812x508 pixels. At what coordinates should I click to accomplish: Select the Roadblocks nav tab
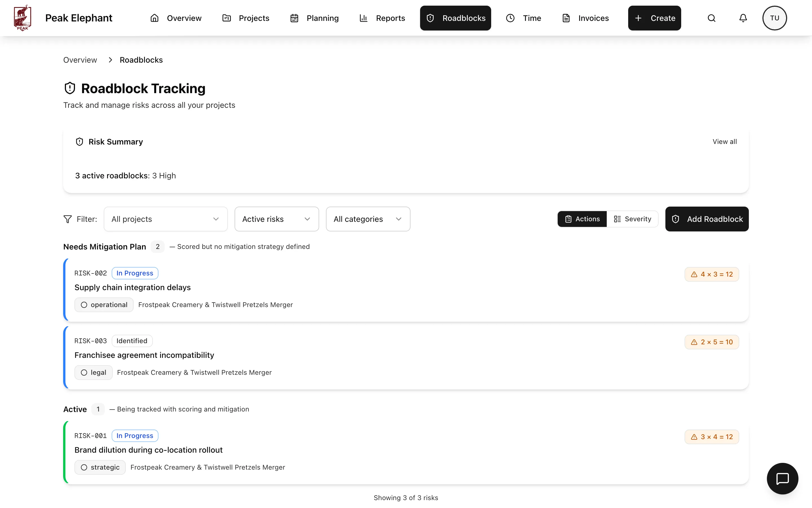[x=455, y=18]
